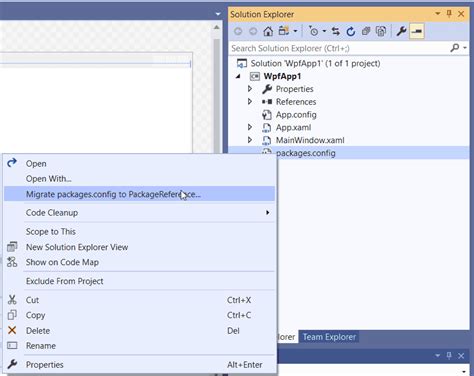This screenshot has height=376, width=474.
Task: Click the Pending Changes Filter clock icon
Action: click(x=313, y=31)
